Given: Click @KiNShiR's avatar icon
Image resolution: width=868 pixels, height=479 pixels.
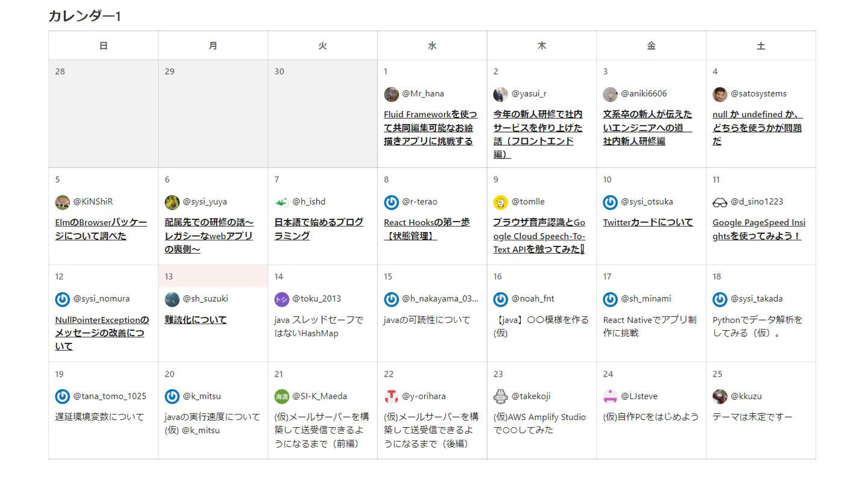Looking at the screenshot, I should (62, 202).
